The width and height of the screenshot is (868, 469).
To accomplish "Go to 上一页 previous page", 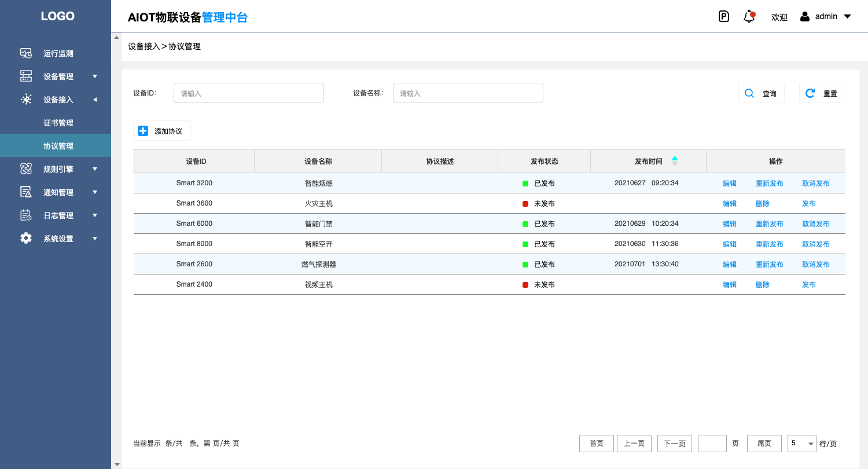I will coord(634,444).
